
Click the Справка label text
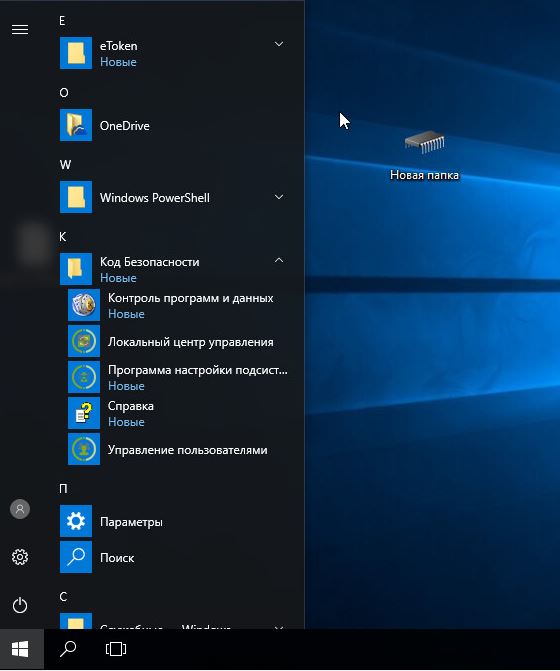pos(130,406)
